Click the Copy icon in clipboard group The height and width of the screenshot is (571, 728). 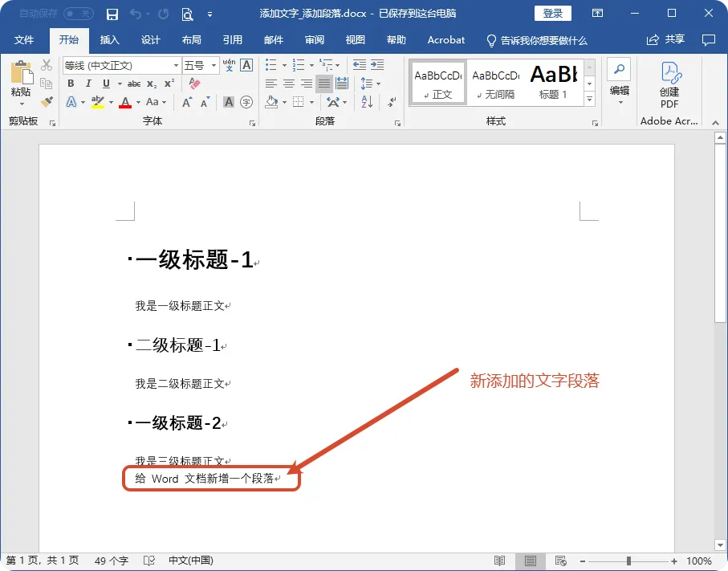[x=46, y=84]
